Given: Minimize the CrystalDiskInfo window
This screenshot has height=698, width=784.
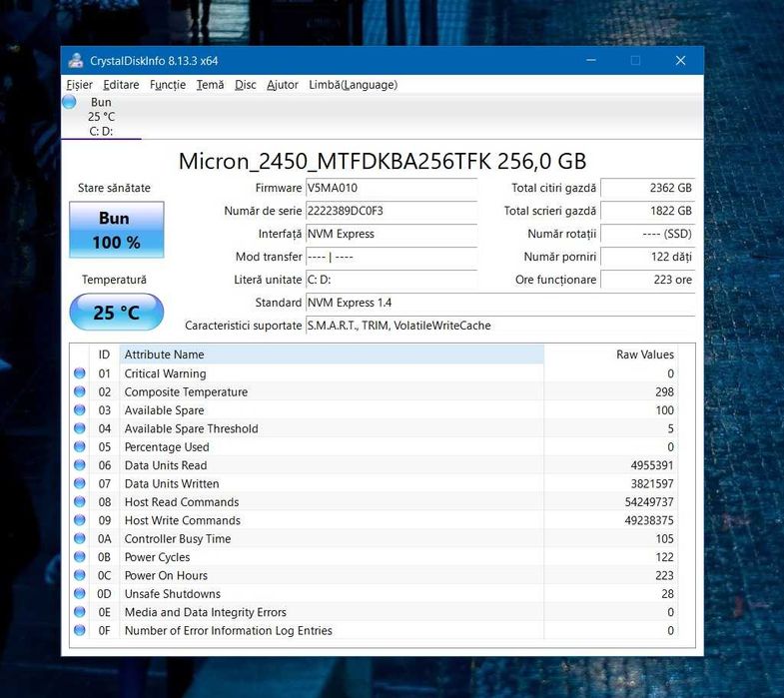Looking at the screenshot, I should coord(591,61).
